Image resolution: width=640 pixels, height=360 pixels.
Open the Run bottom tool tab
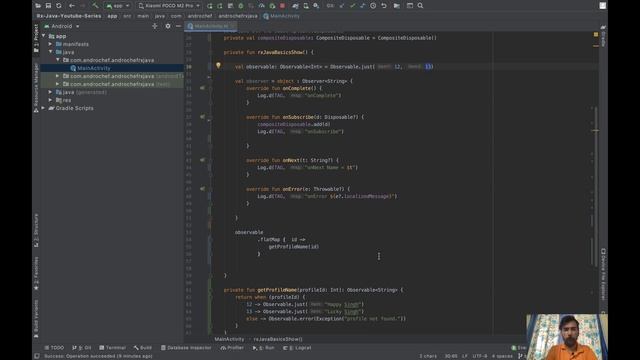(263, 348)
